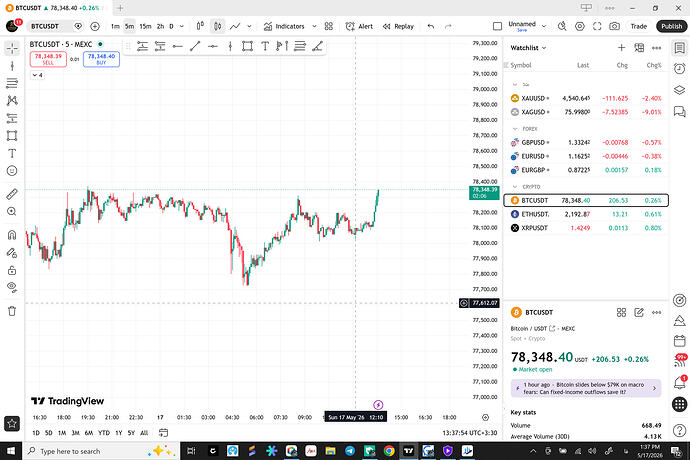Image resolution: width=690 pixels, height=460 pixels.
Task: Open the symbol notes edit icon
Action: click(639, 313)
